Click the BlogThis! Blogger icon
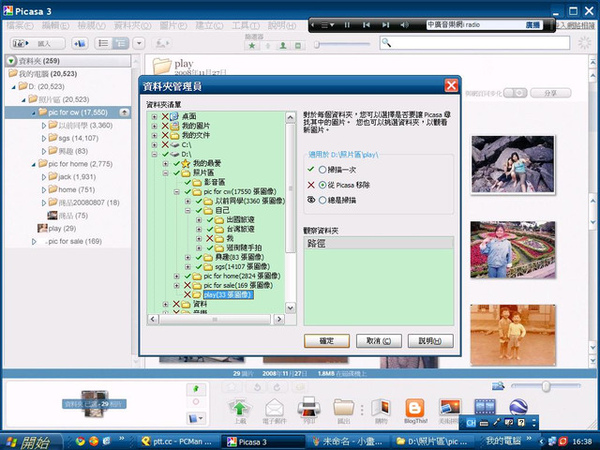 tap(415, 408)
